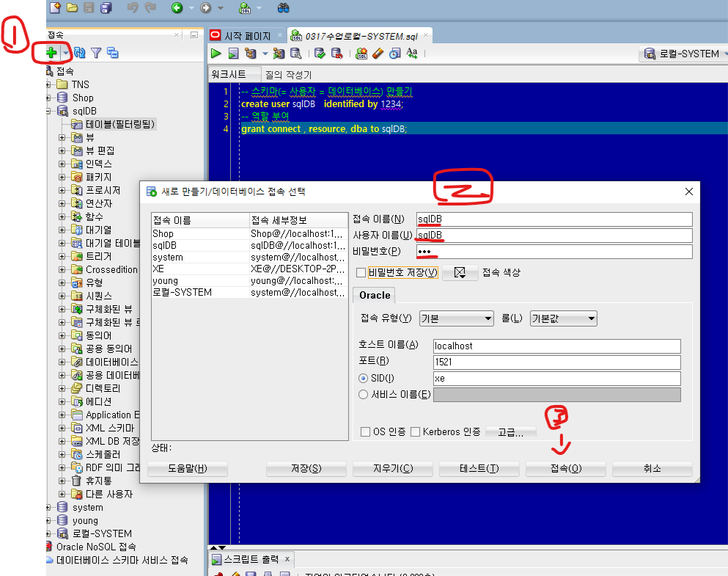The width and height of the screenshot is (728, 576).
Task: Open the Explain Plan dropdown arrow
Action: [x=265, y=54]
